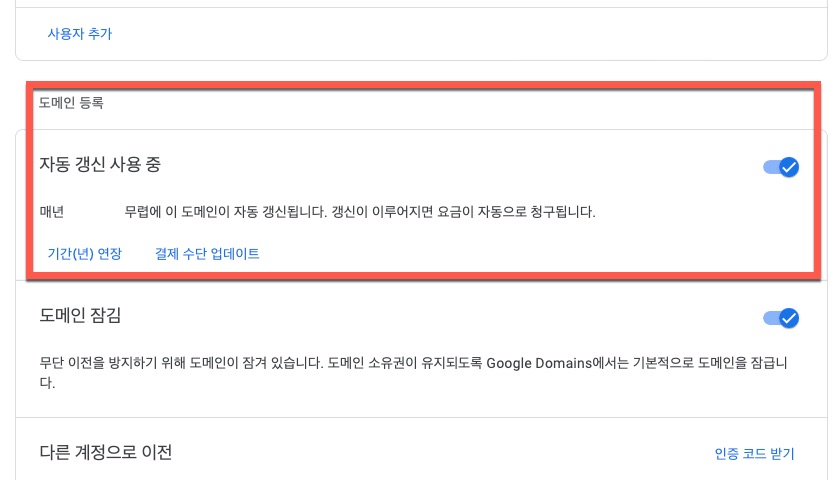Click the 다른 계정으로 이전 title

[x=105, y=453]
